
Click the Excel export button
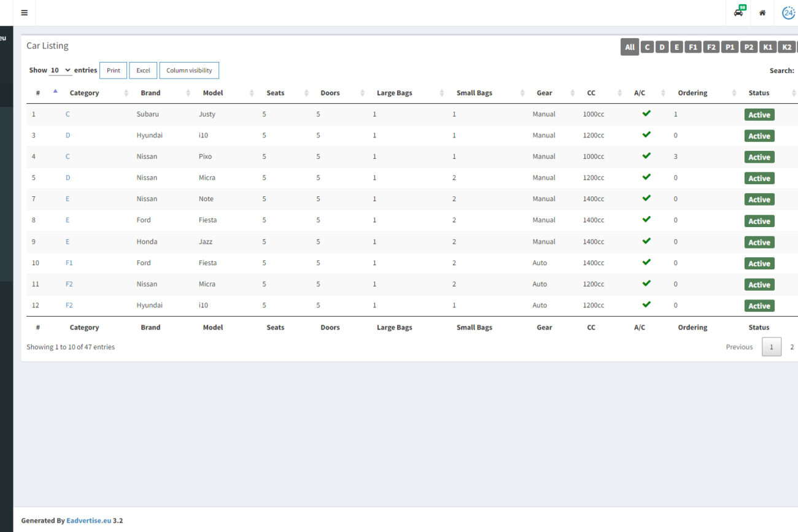point(143,71)
